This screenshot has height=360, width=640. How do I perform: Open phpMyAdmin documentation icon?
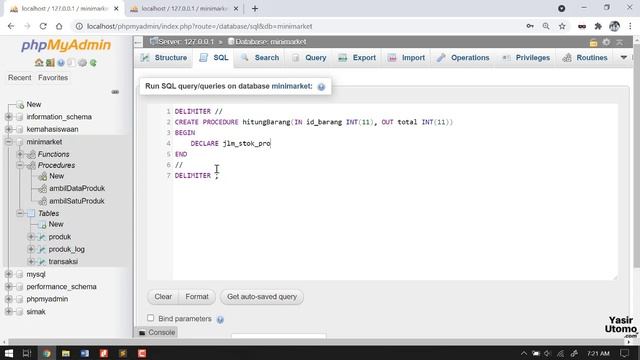coord(61,63)
